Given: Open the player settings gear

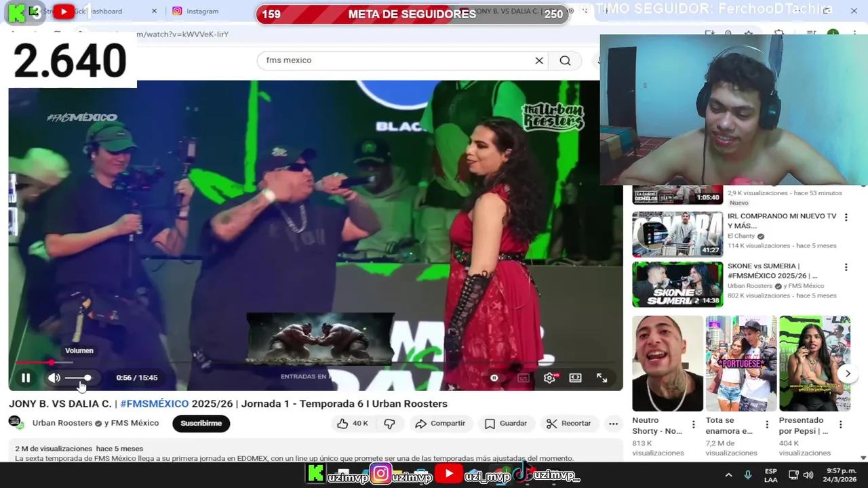Looking at the screenshot, I should (549, 378).
